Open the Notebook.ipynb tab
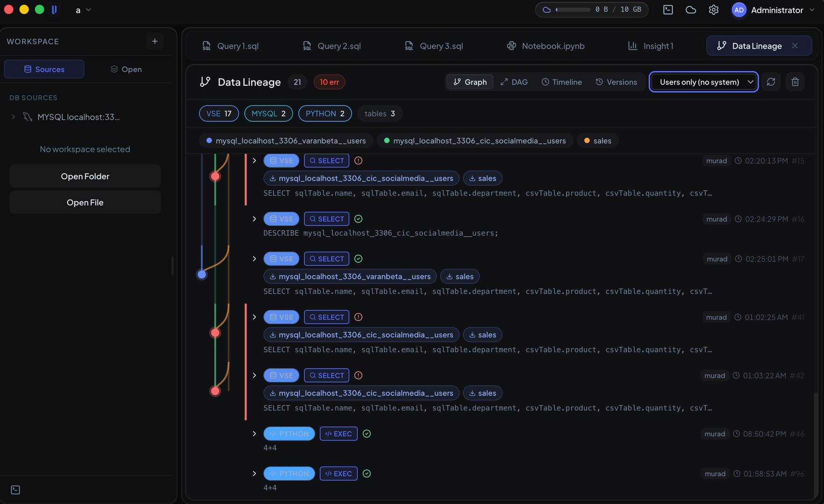 point(545,46)
